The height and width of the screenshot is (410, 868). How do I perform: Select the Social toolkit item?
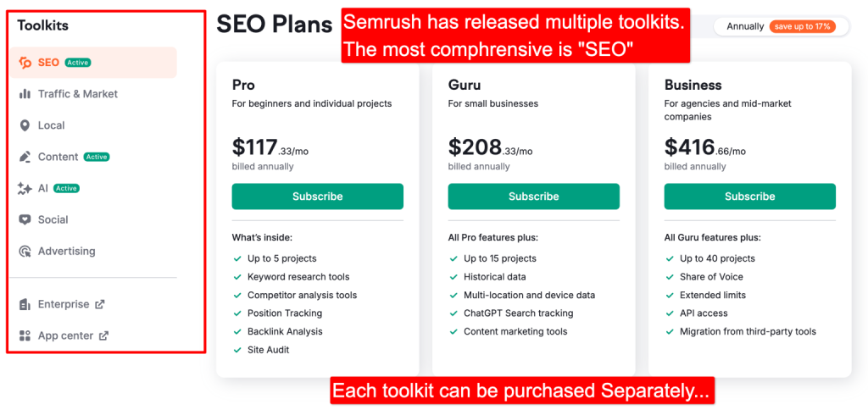coord(53,219)
